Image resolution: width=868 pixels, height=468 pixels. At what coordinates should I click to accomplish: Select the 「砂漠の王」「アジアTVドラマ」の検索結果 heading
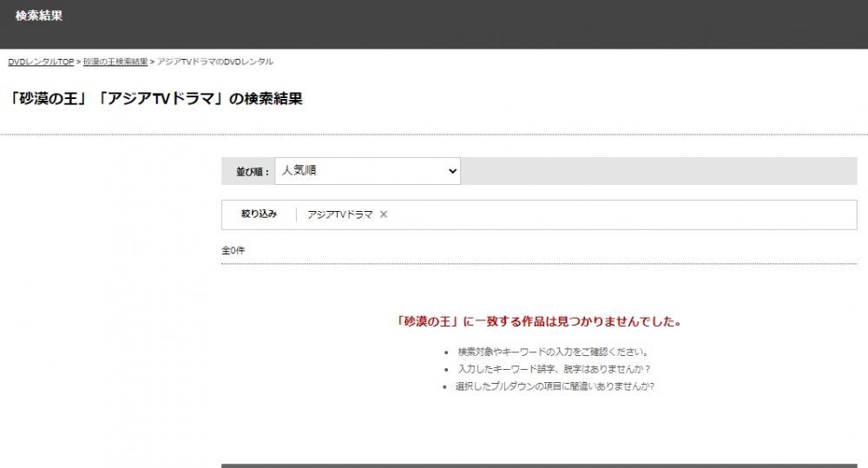[x=155, y=99]
